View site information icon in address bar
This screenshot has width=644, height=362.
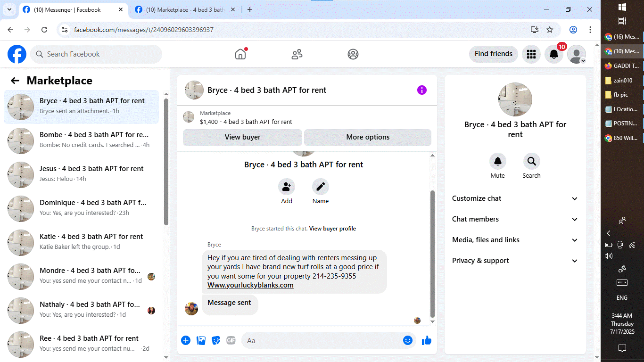point(65,30)
